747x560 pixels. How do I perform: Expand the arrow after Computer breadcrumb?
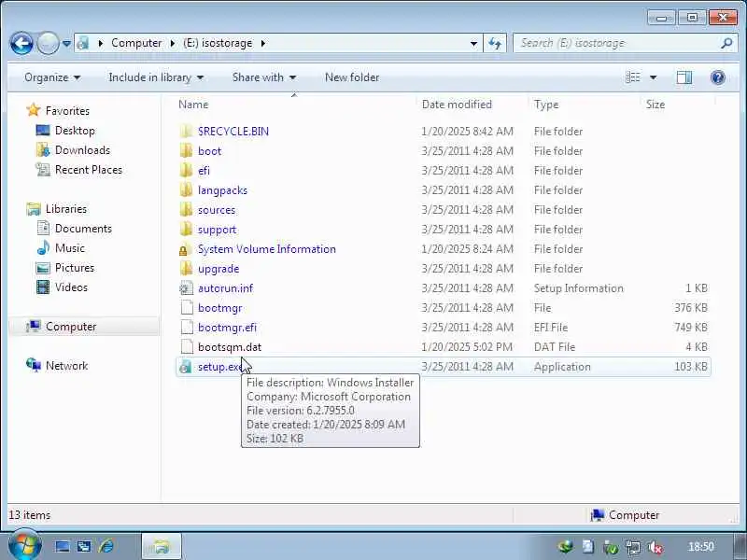[172, 43]
